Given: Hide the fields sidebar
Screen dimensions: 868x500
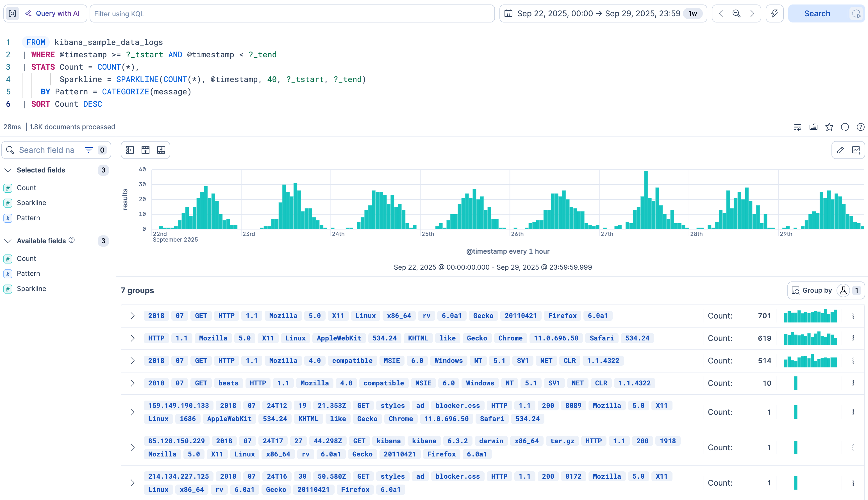Looking at the screenshot, I should point(130,150).
